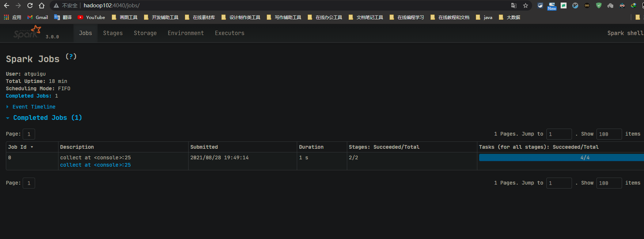Switch to the Storage tab
The image size is (644, 239).
[x=145, y=33]
